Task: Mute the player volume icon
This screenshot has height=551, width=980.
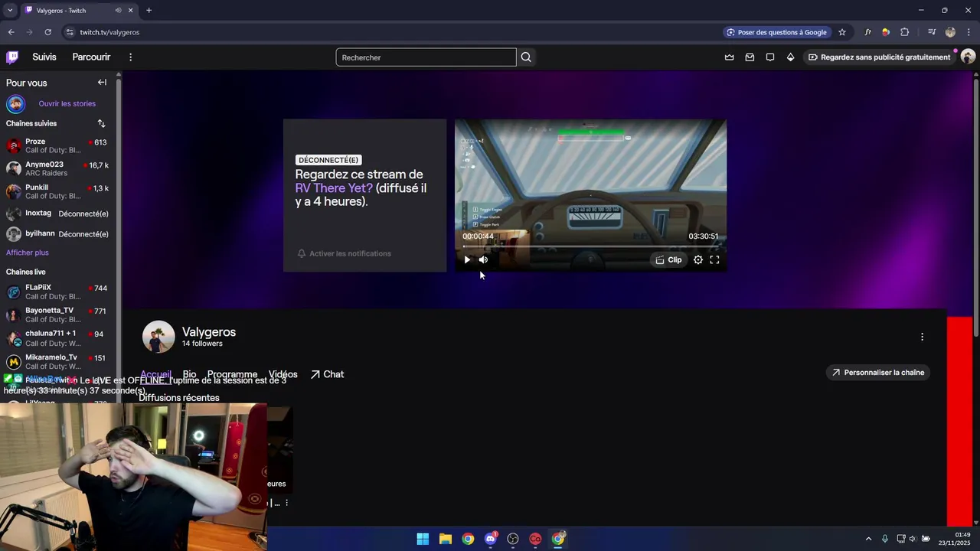Action: [483, 259]
